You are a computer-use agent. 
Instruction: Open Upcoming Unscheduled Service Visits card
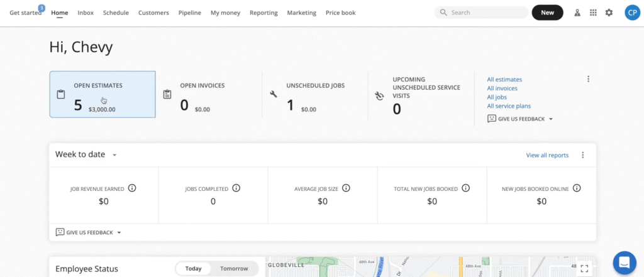click(421, 96)
